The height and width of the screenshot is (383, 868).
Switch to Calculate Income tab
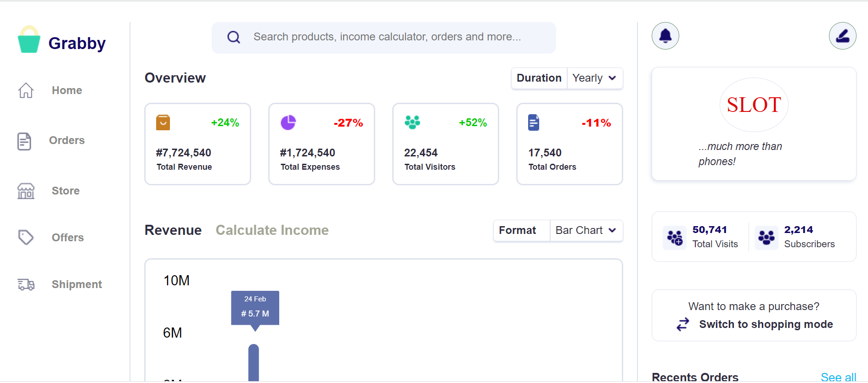[x=272, y=230]
